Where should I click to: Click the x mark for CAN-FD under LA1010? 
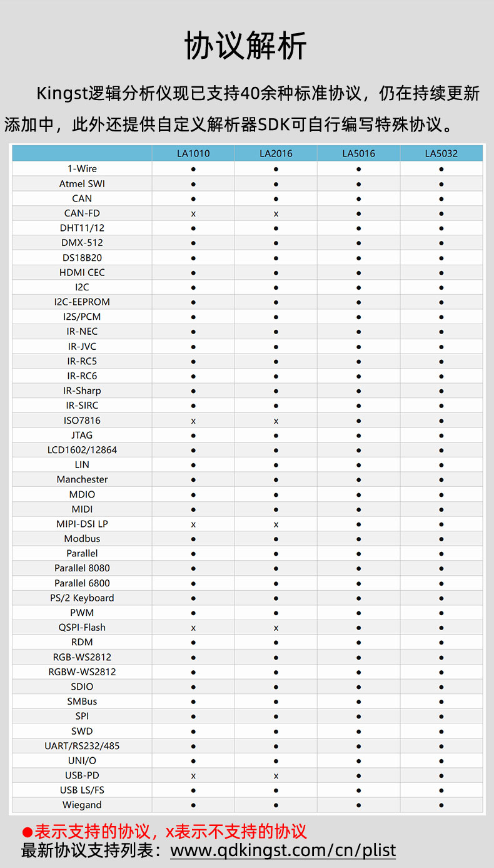[x=193, y=213]
